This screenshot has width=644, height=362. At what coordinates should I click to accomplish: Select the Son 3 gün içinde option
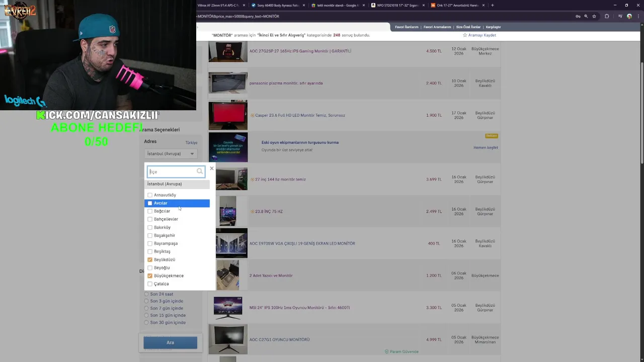pyautogui.click(x=146, y=301)
